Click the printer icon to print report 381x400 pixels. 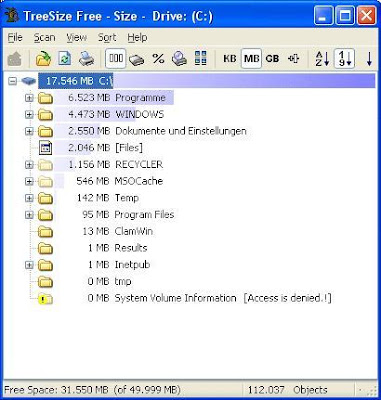(86, 59)
